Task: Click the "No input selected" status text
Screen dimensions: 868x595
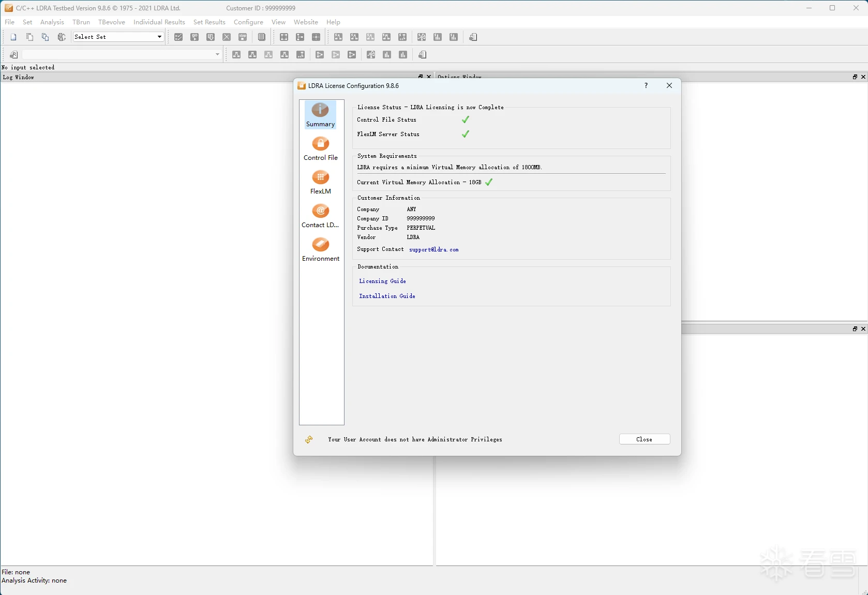Action: point(28,67)
